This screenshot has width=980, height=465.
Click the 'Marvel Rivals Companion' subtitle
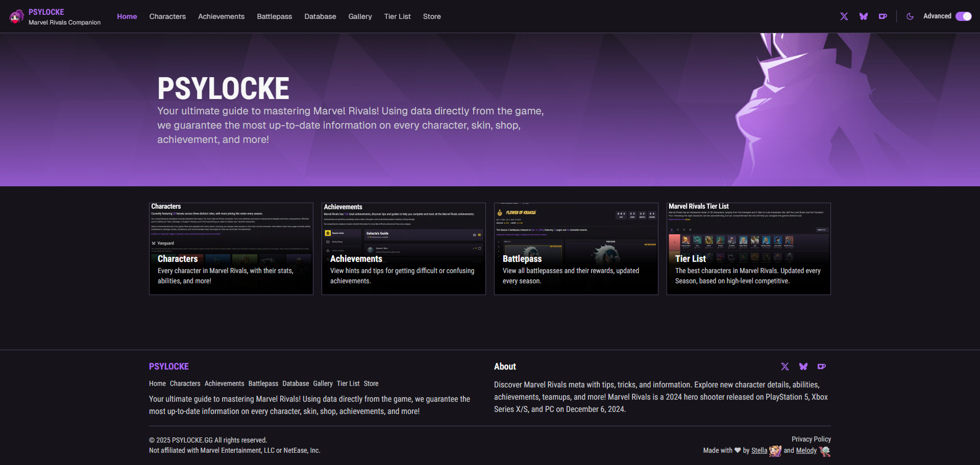tap(65, 22)
